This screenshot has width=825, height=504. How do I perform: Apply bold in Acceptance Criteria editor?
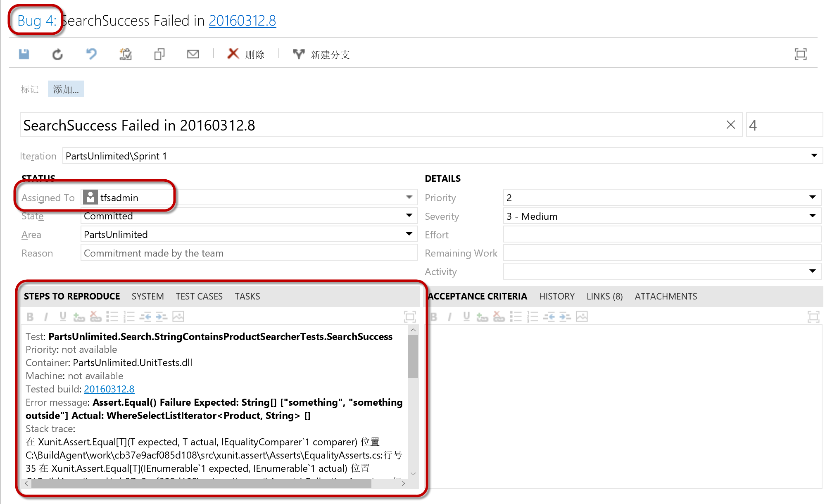433,317
